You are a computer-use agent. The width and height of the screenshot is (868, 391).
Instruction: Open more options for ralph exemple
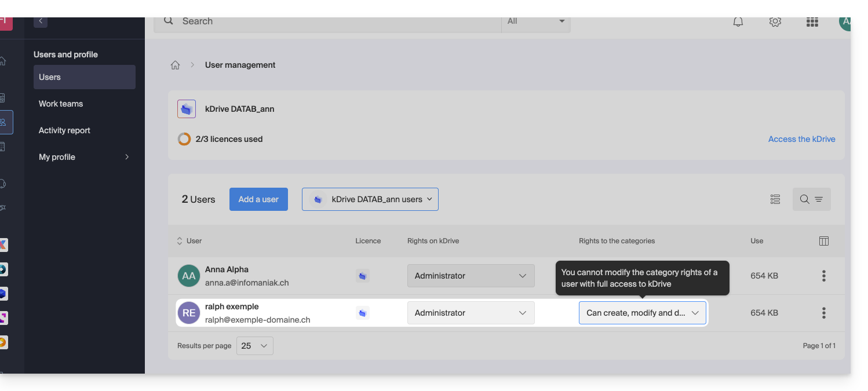[823, 313]
